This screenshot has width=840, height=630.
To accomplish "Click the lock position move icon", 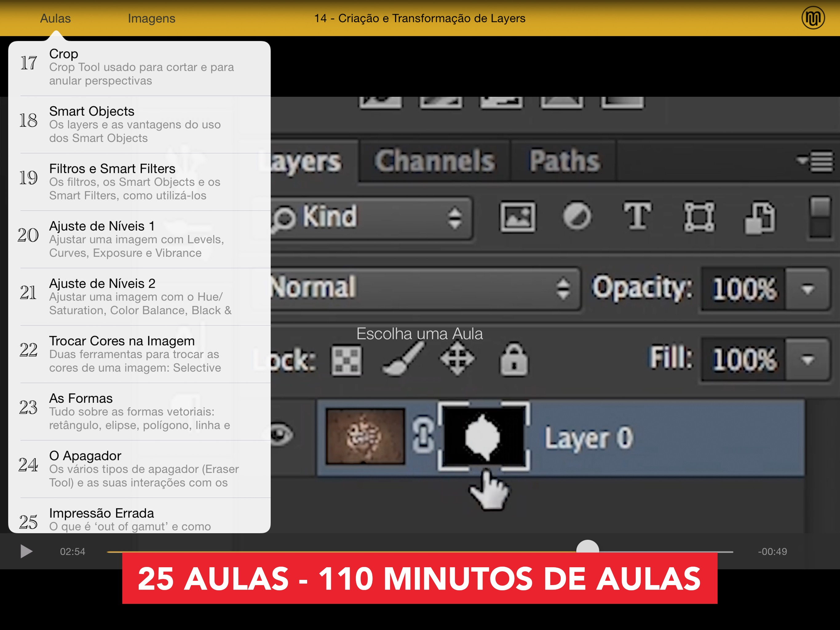I will [x=457, y=358].
